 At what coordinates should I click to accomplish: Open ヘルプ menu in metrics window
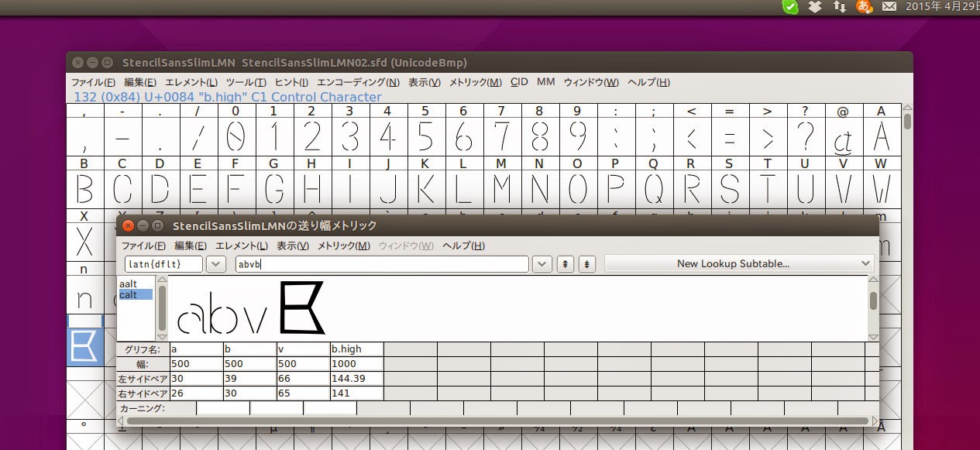pyautogui.click(x=463, y=246)
